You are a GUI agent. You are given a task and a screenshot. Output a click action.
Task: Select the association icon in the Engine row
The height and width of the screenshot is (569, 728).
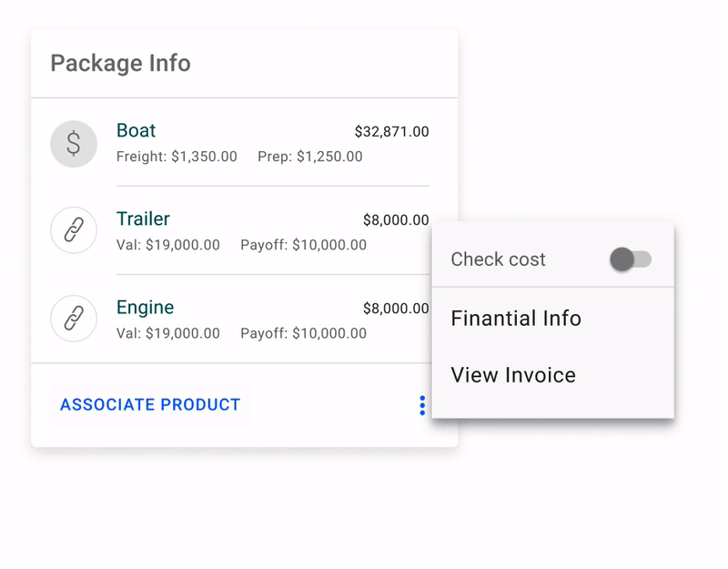tap(73, 319)
